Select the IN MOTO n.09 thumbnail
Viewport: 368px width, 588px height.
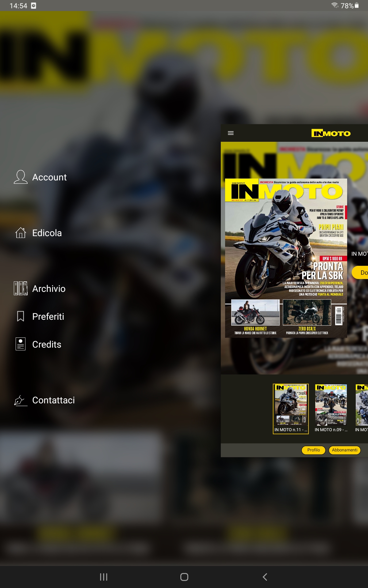click(x=331, y=405)
